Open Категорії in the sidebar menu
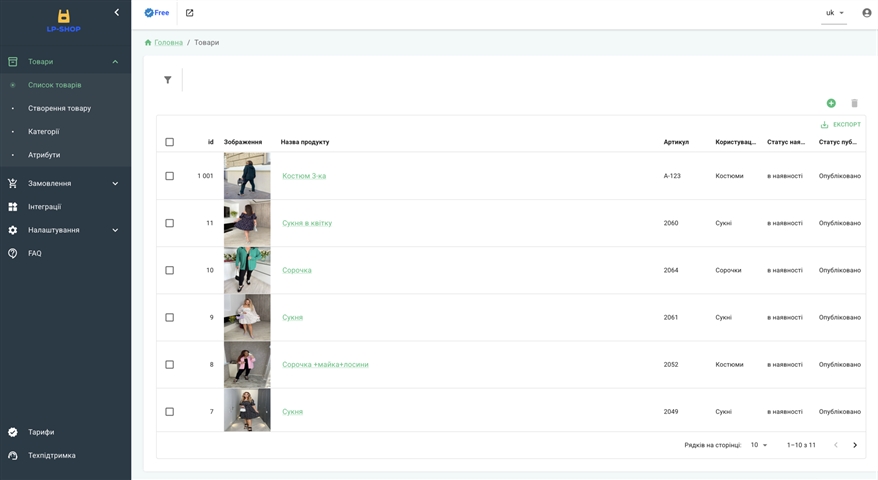This screenshot has width=878, height=480. coord(43,131)
